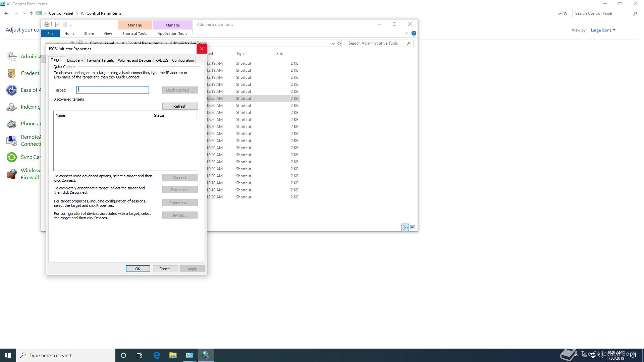Refresh the Administrative Tools folder view
This screenshot has height=362, width=644.
point(339,43)
